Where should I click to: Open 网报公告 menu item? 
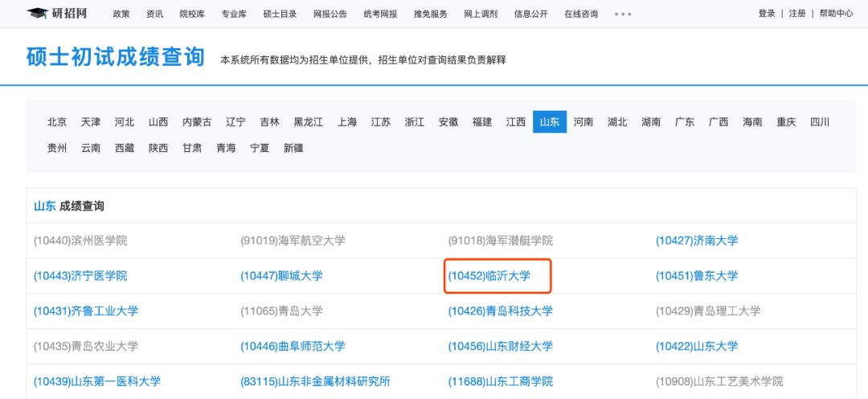tap(330, 14)
